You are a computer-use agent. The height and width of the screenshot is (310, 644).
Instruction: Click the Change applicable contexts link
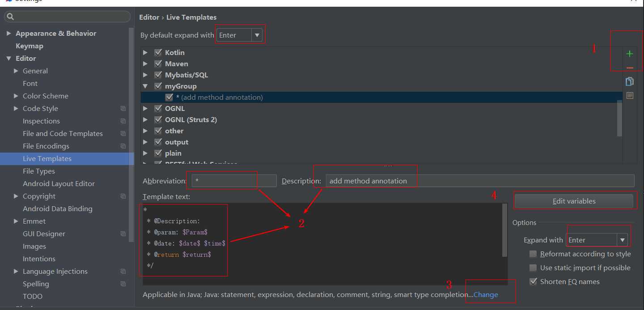(x=486, y=295)
